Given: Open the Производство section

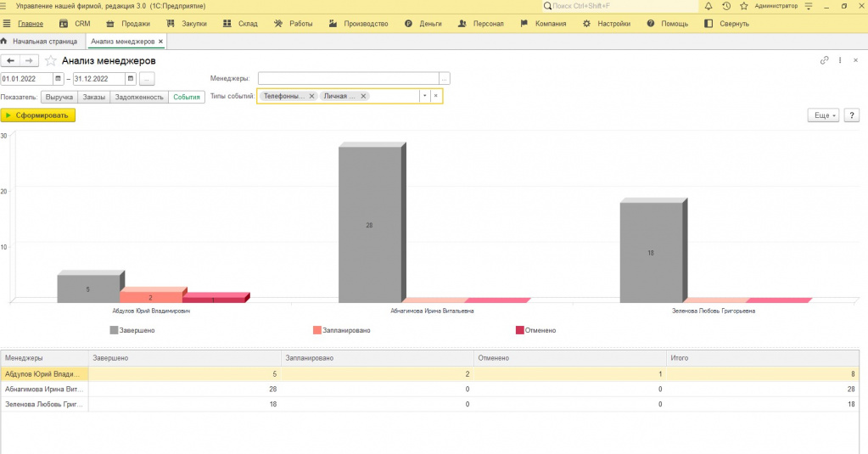Looking at the screenshot, I should pos(358,24).
